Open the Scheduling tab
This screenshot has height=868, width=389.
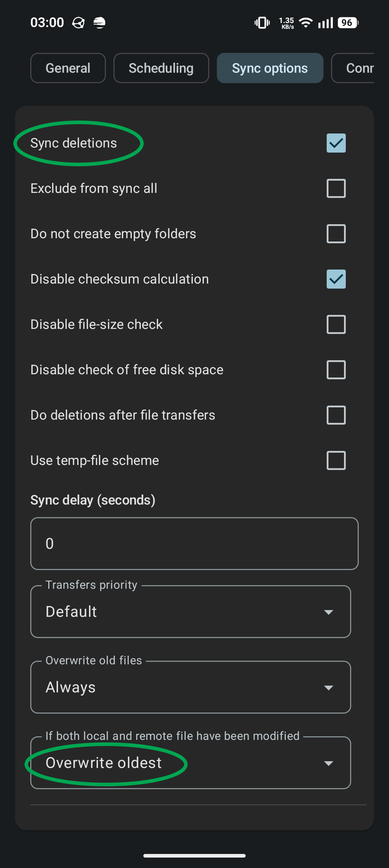pyautogui.click(x=161, y=68)
